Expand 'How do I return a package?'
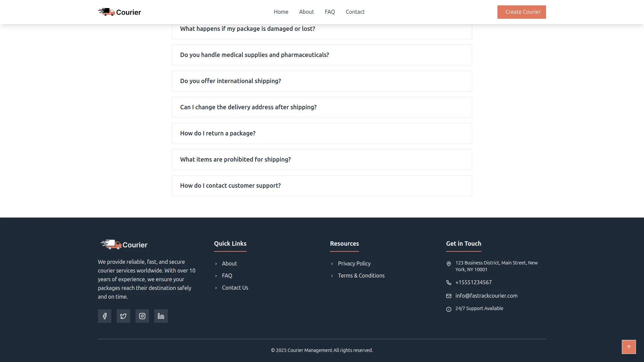 click(x=322, y=133)
